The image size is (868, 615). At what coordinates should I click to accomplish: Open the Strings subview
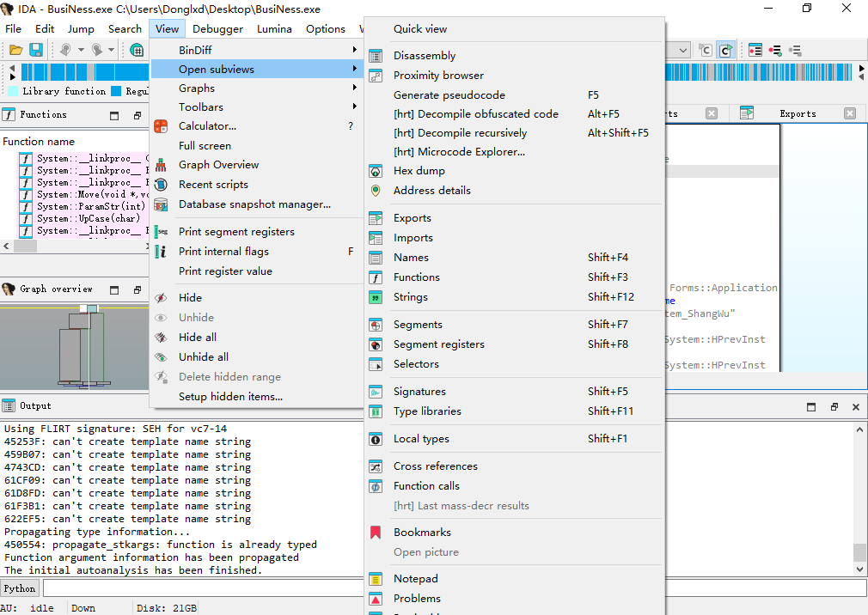coord(410,297)
